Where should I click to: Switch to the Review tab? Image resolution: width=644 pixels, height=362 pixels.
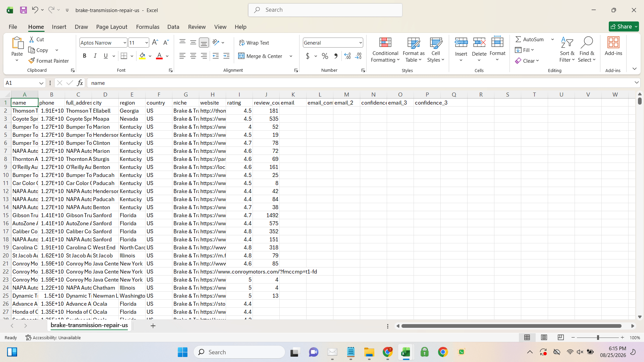(197, 27)
